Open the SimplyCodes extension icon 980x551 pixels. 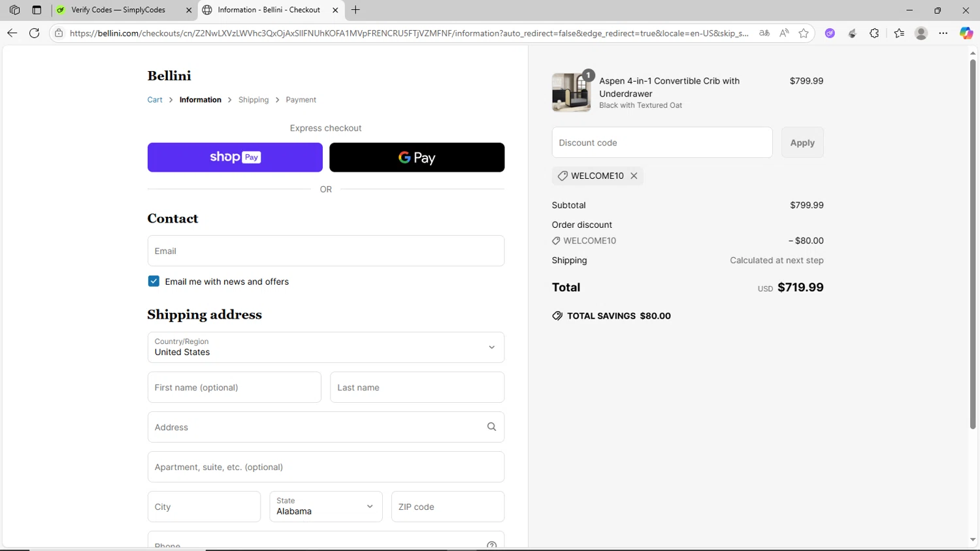coord(852,33)
